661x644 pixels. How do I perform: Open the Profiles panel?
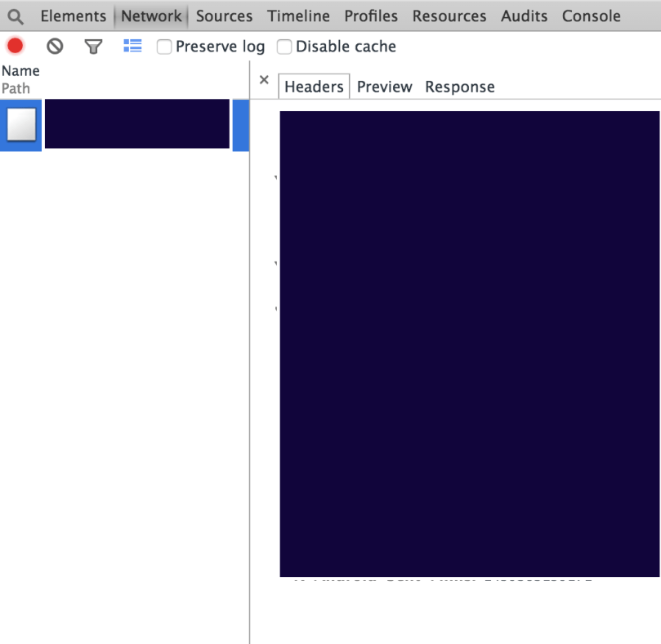370,16
